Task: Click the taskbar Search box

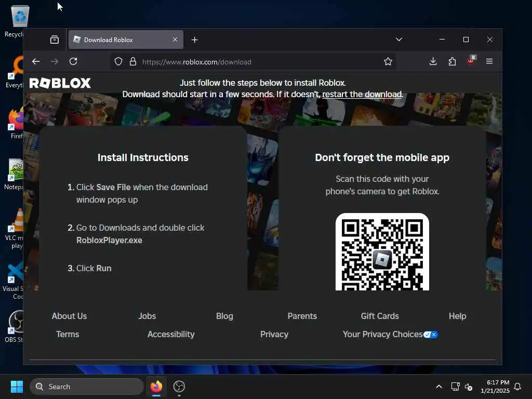Action: pos(87,387)
